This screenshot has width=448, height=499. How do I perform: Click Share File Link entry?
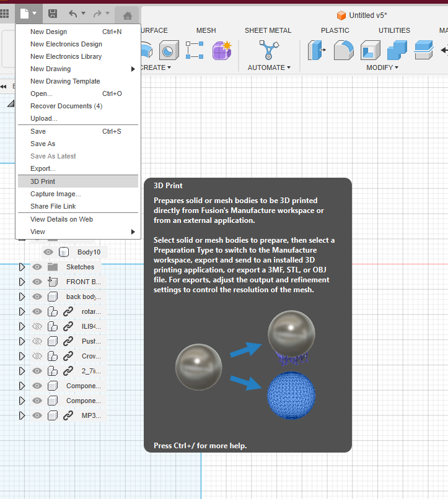point(78,206)
